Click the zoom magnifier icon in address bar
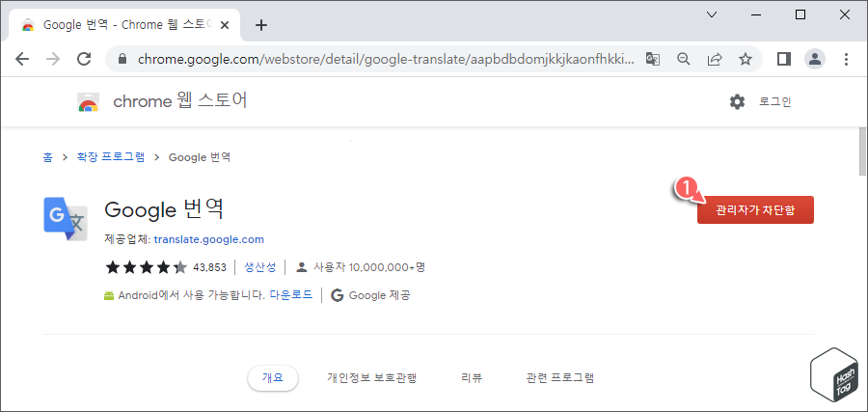This screenshot has height=412, width=868. 684,59
